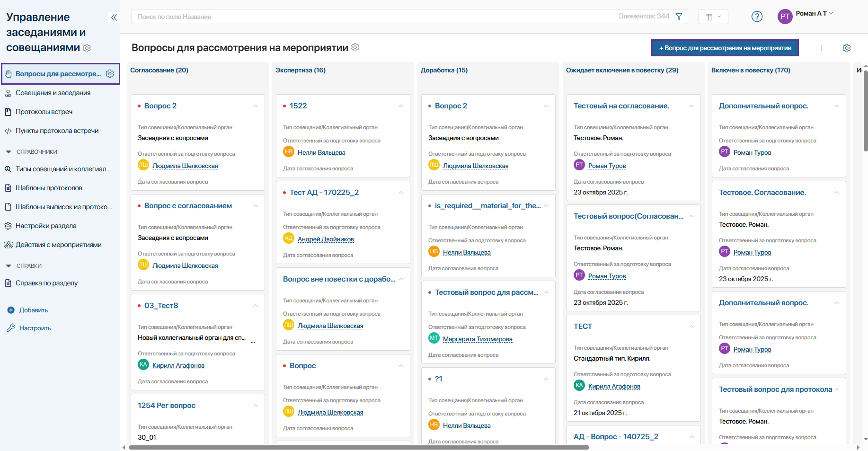Open the three-dot more options menu
The height and width of the screenshot is (451, 868).
click(822, 48)
